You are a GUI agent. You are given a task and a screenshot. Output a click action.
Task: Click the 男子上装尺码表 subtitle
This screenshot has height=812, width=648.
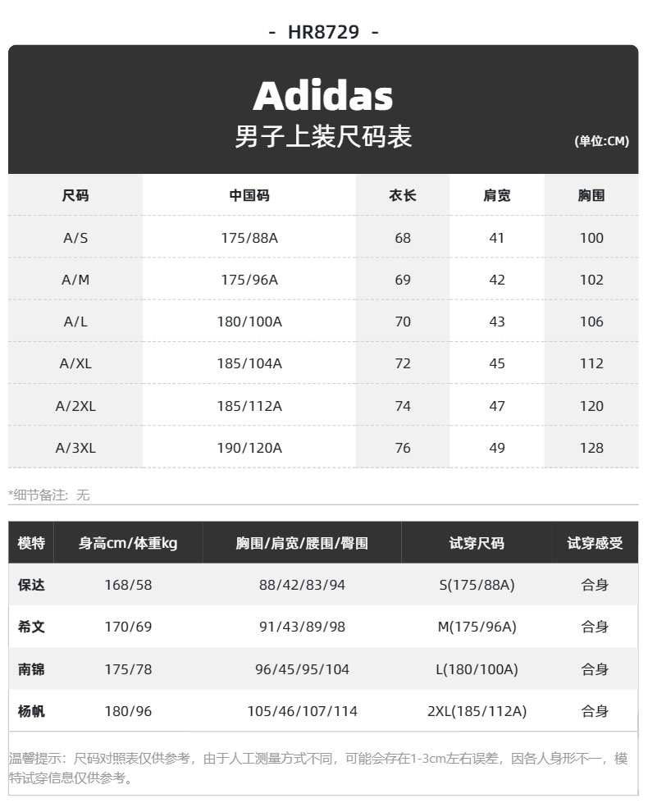point(323,137)
